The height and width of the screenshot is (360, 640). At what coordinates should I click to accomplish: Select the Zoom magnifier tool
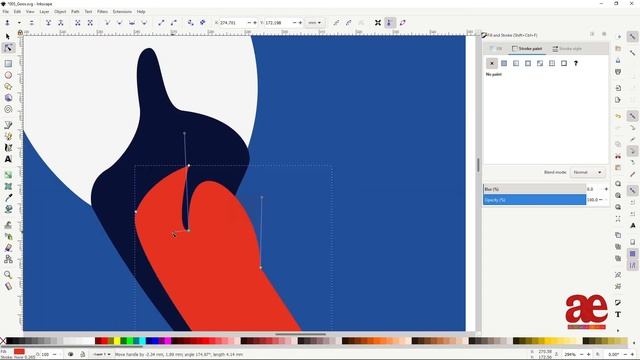click(x=8, y=275)
